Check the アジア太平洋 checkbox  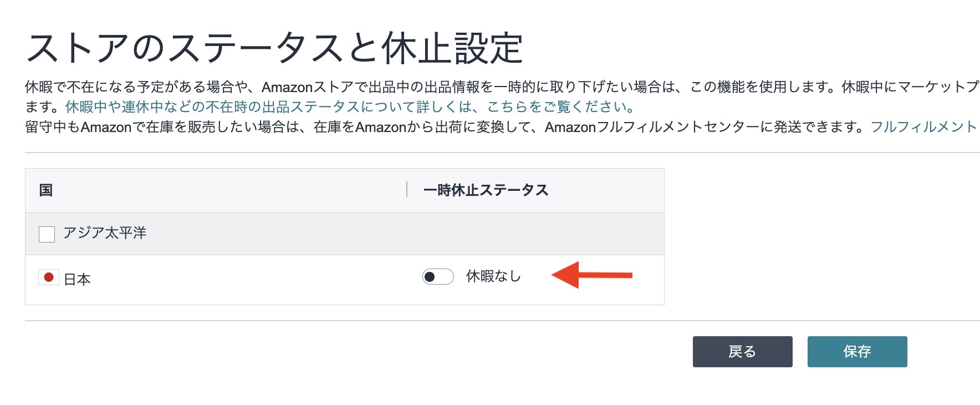47,234
